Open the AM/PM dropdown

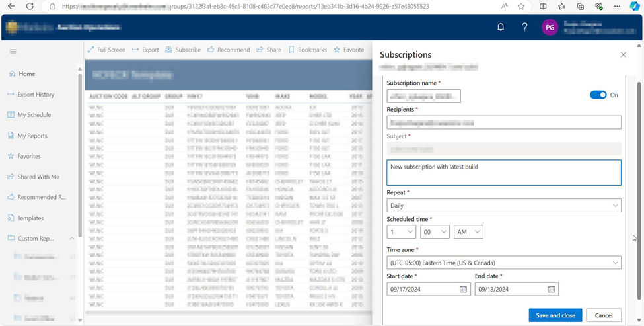pyautogui.click(x=468, y=232)
